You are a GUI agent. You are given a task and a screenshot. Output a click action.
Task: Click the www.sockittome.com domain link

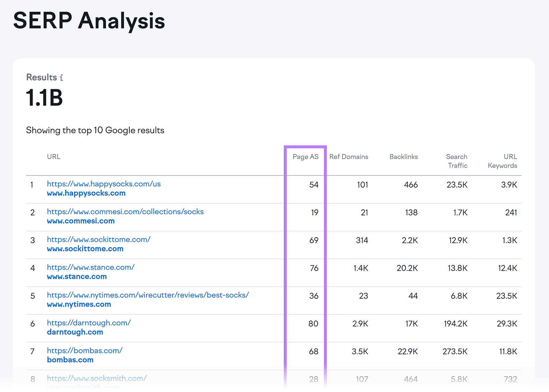point(85,249)
